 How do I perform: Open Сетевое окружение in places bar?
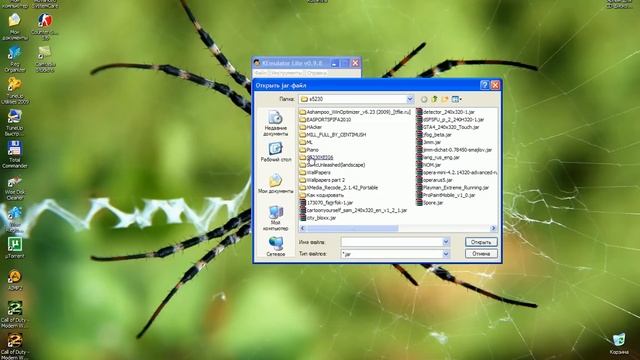pyautogui.click(x=276, y=247)
